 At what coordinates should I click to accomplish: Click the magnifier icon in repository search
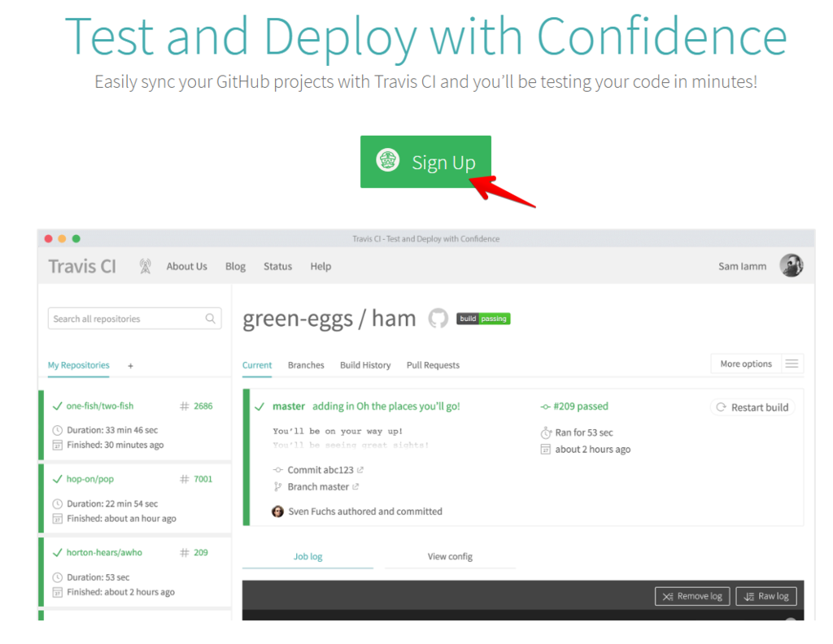click(211, 319)
